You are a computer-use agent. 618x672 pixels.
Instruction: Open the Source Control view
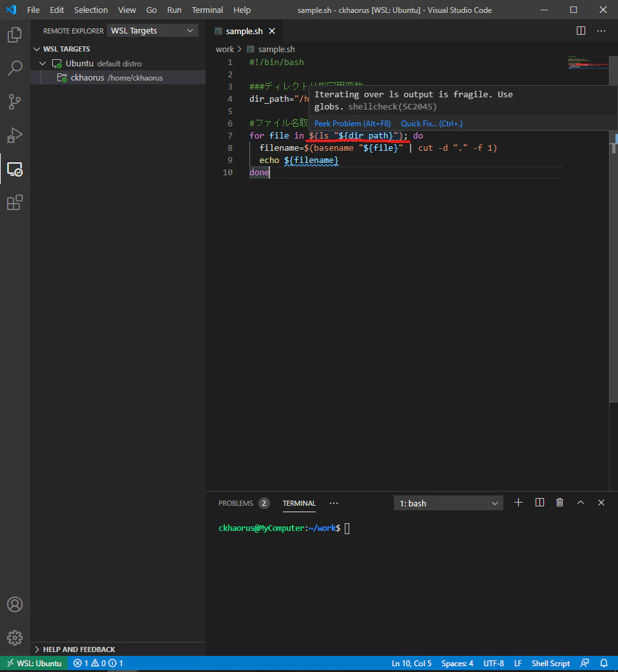click(x=15, y=102)
